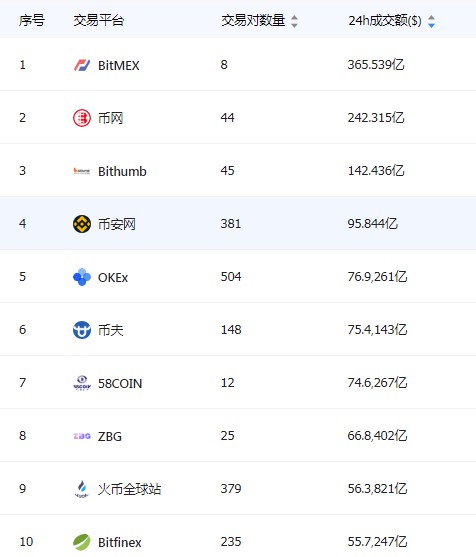
Task: Open the 火币全球站 exchange link
Action: tap(130, 489)
